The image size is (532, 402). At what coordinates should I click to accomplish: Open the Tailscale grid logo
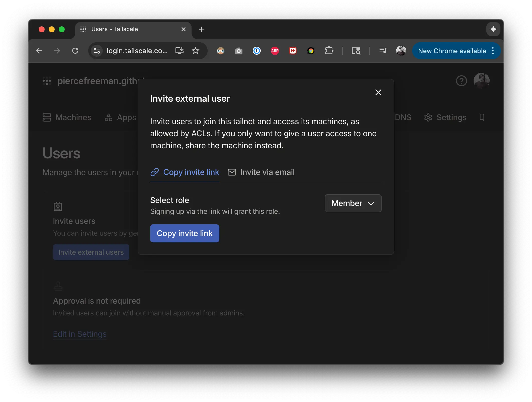47,81
